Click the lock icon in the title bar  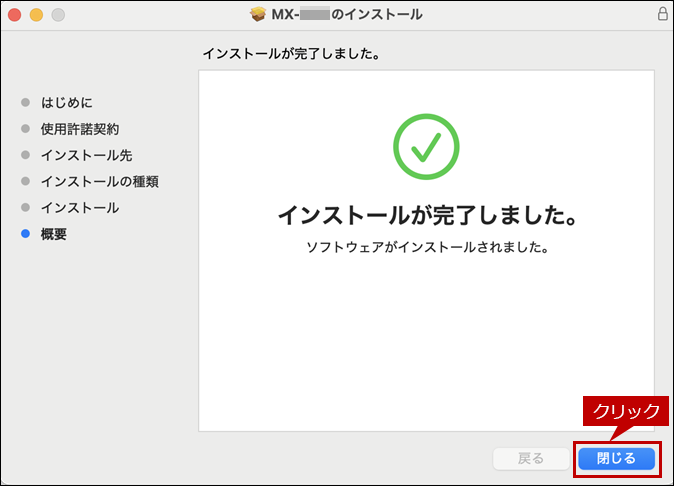[661, 15]
